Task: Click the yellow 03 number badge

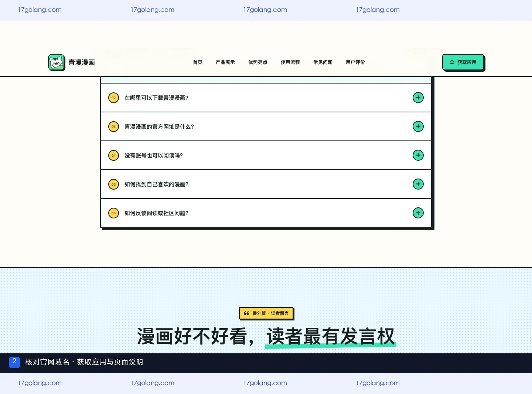Action: [x=113, y=127]
